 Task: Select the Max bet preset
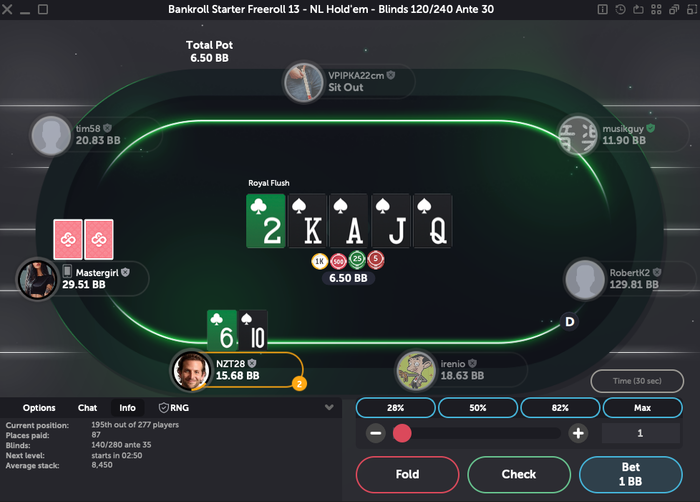[642, 408]
